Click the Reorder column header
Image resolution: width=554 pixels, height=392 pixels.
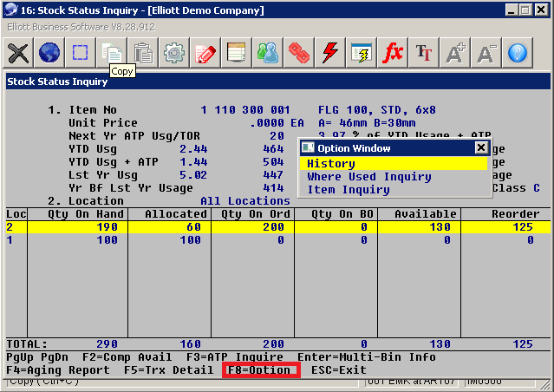pyautogui.click(x=516, y=214)
